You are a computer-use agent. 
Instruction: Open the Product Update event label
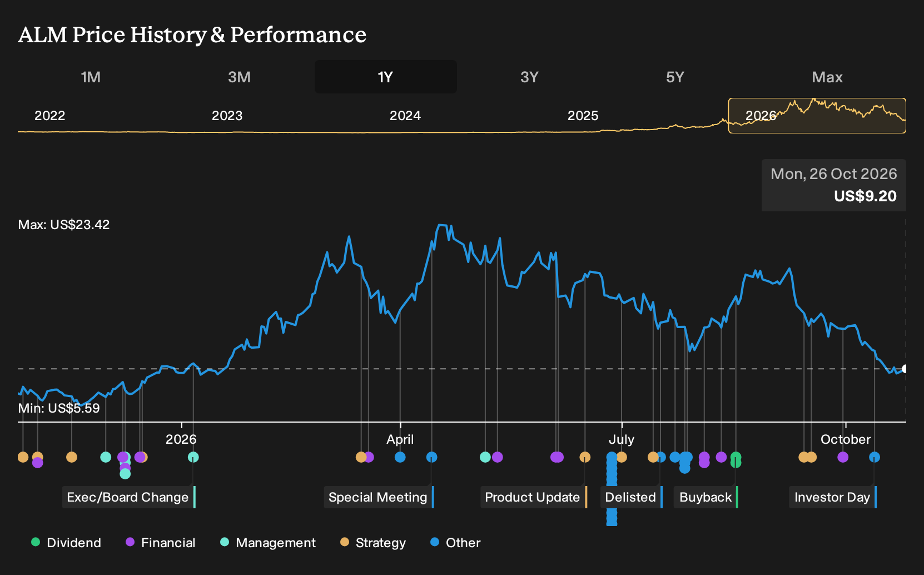click(x=534, y=497)
